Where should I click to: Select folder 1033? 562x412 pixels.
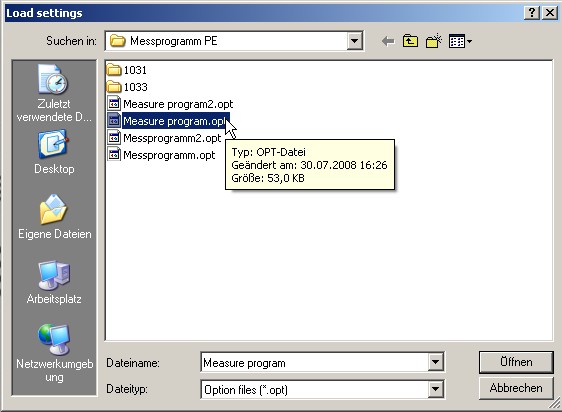point(127,87)
